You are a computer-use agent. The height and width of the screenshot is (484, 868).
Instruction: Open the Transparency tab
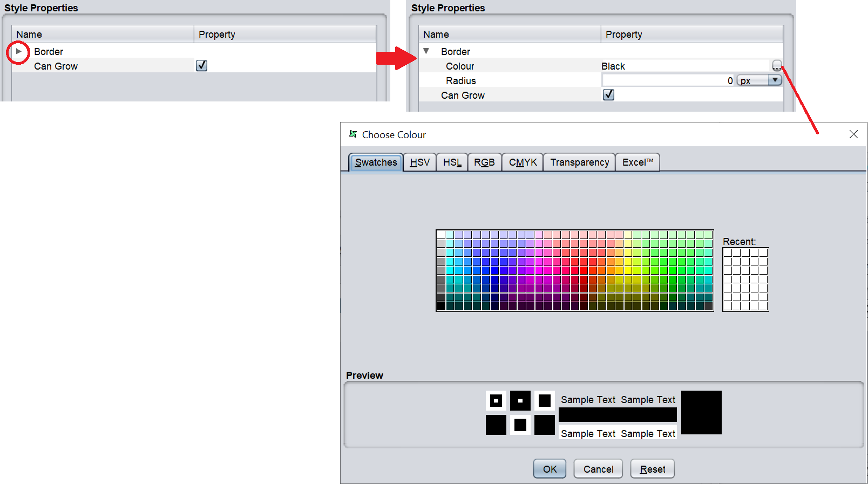[x=579, y=162]
